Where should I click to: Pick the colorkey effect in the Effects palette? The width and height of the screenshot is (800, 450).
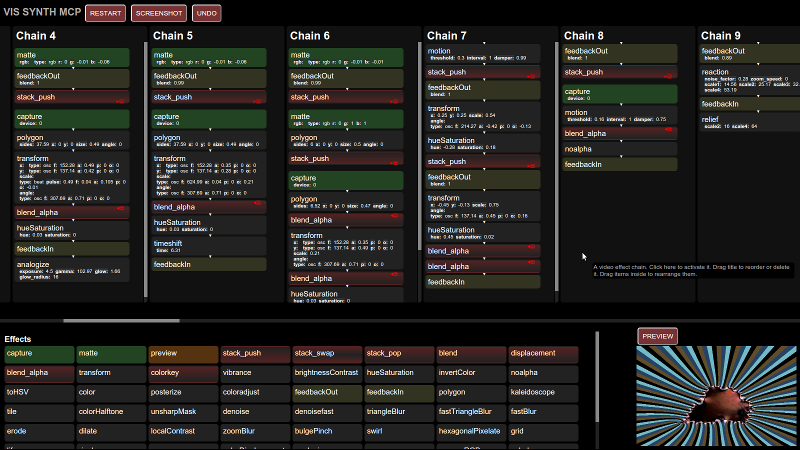(183, 372)
